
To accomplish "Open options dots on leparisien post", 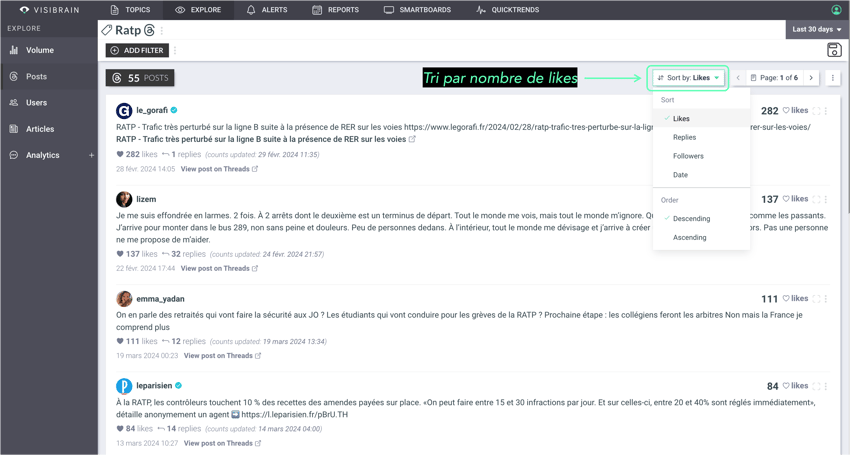I will [826, 386].
